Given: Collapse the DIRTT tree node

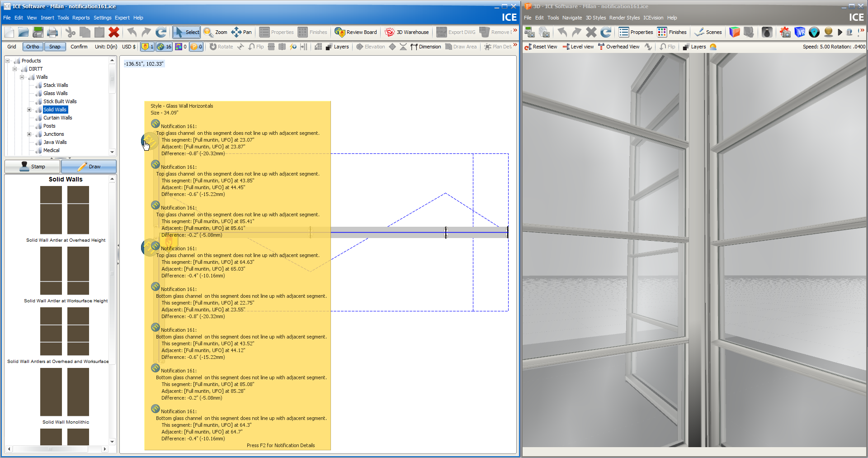Looking at the screenshot, I should 15,69.
